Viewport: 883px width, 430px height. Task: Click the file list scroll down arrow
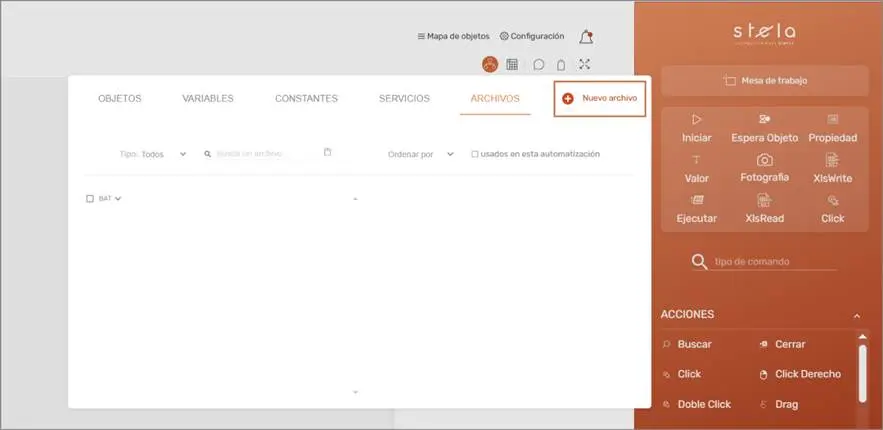[x=355, y=392]
